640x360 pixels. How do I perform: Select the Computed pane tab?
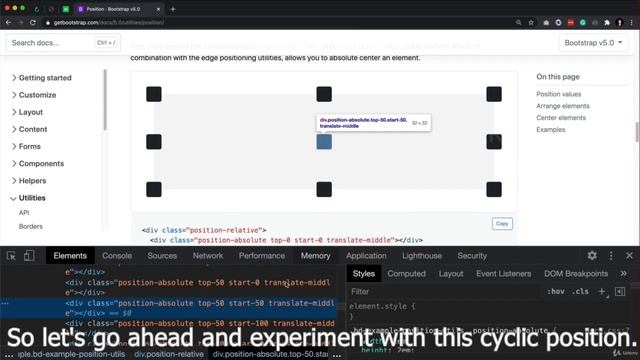[x=406, y=273]
